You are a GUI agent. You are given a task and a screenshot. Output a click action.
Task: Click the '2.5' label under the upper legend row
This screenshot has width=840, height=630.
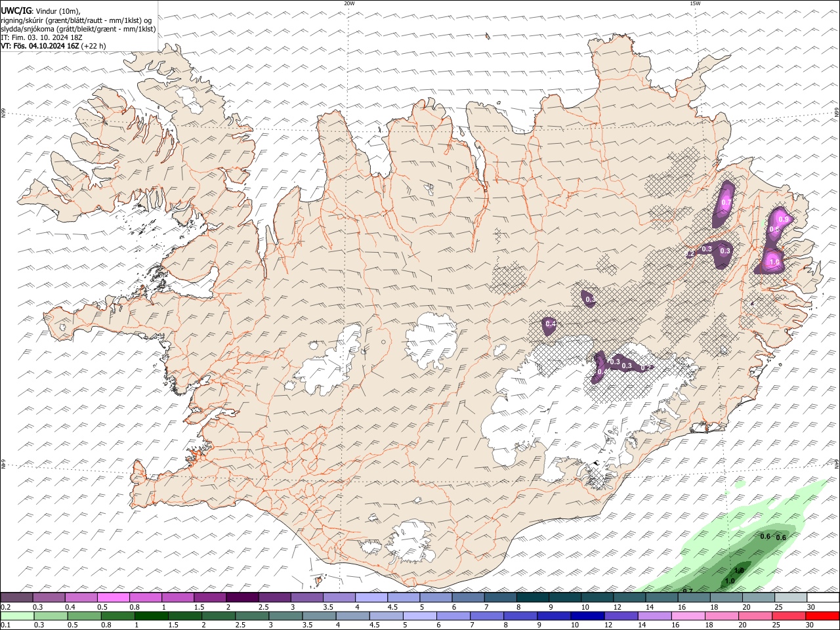coord(263,607)
